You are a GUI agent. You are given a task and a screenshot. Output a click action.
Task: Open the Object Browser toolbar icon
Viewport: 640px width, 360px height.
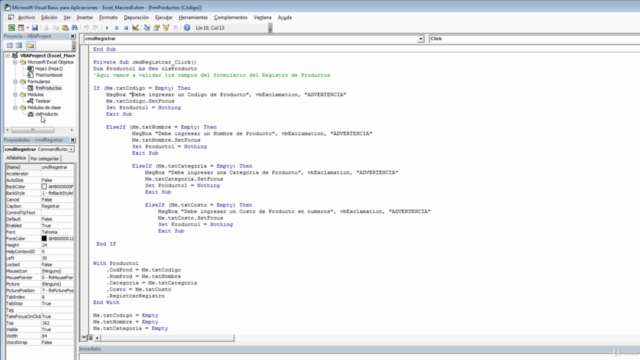[x=166, y=28]
